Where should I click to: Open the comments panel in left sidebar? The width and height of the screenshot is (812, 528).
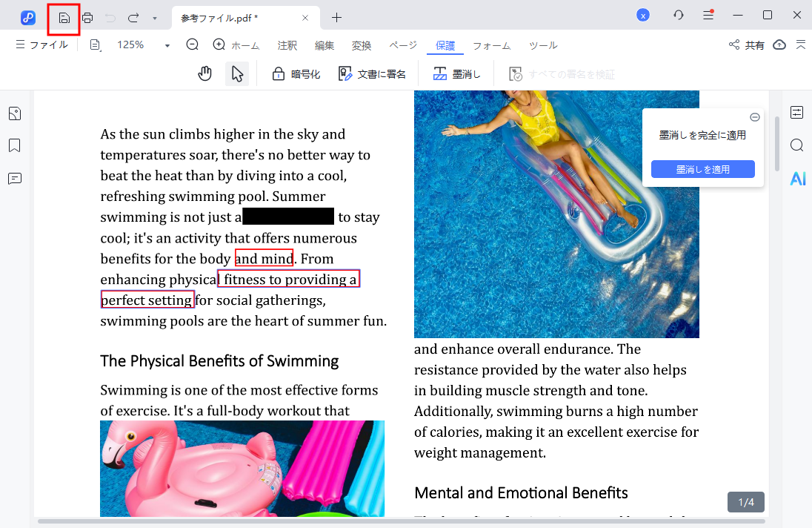point(15,178)
